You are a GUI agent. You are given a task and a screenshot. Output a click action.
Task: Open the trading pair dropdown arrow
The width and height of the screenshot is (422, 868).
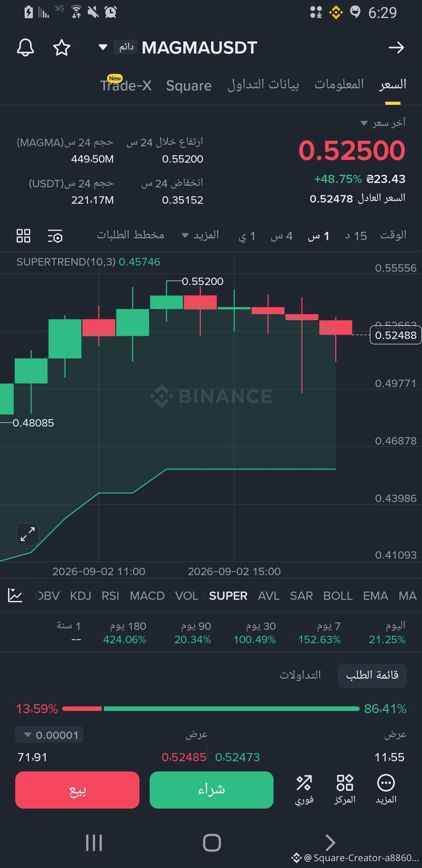(x=103, y=47)
